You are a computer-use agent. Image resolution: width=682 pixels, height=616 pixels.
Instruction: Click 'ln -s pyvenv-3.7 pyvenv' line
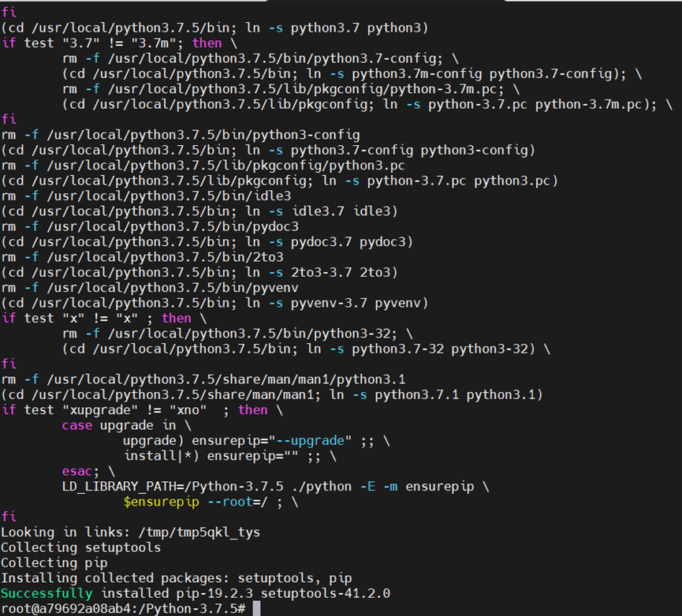tap(215, 303)
